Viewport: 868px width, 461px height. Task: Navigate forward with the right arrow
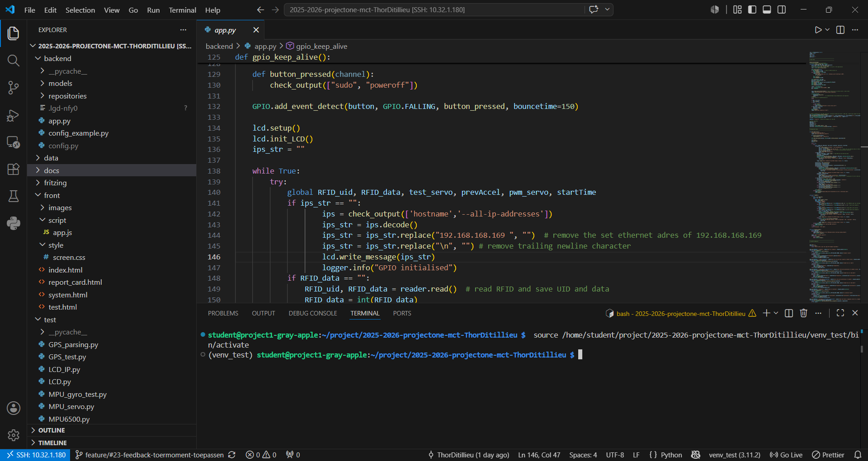(275, 9)
